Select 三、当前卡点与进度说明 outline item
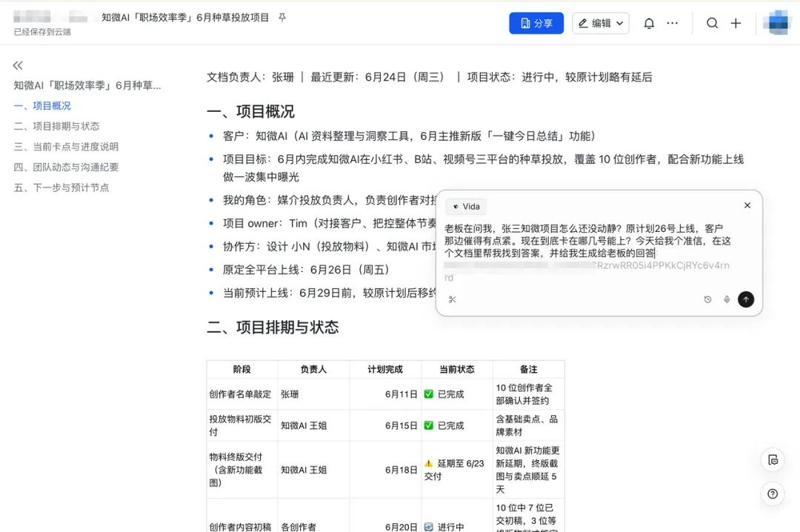 (66, 147)
